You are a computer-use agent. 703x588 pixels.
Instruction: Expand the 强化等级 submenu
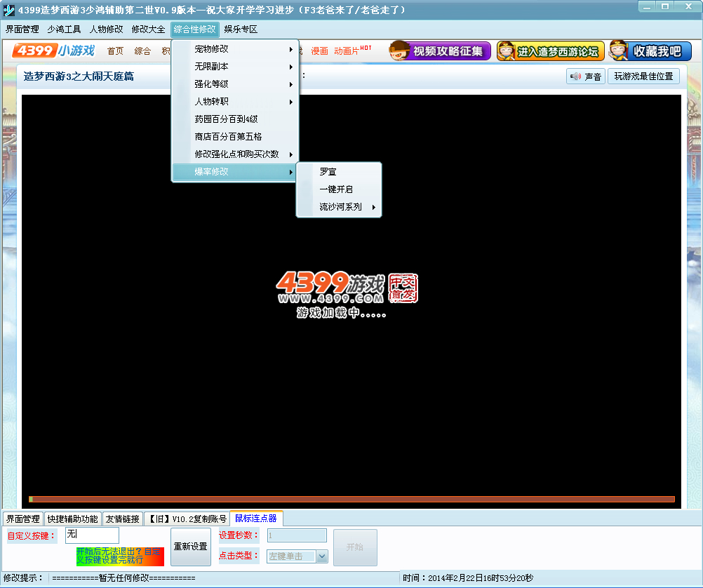click(234, 84)
